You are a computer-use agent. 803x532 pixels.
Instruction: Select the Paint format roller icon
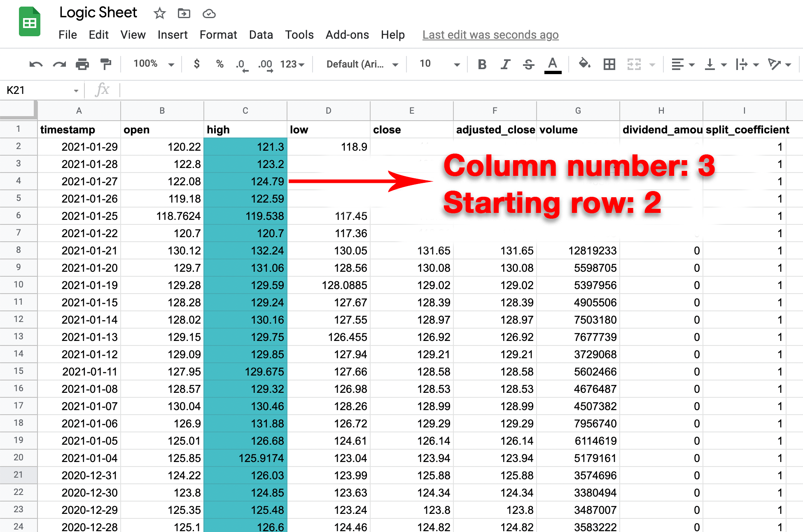[x=106, y=64]
